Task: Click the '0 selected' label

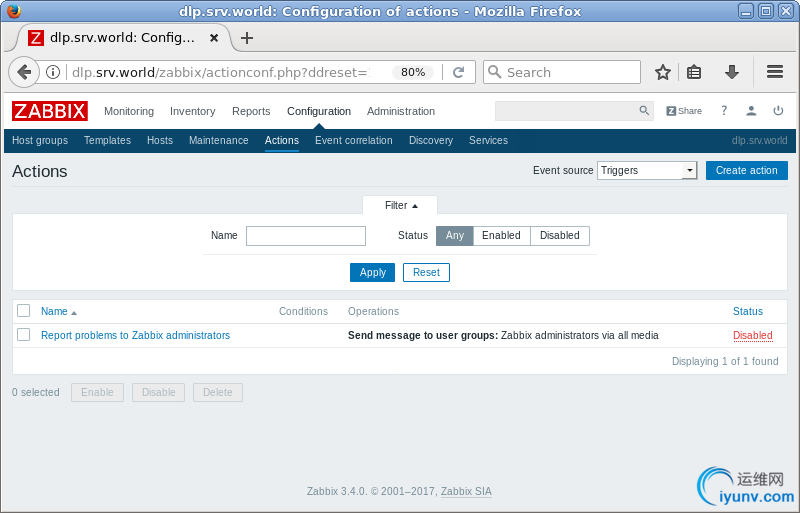Action: point(36,393)
